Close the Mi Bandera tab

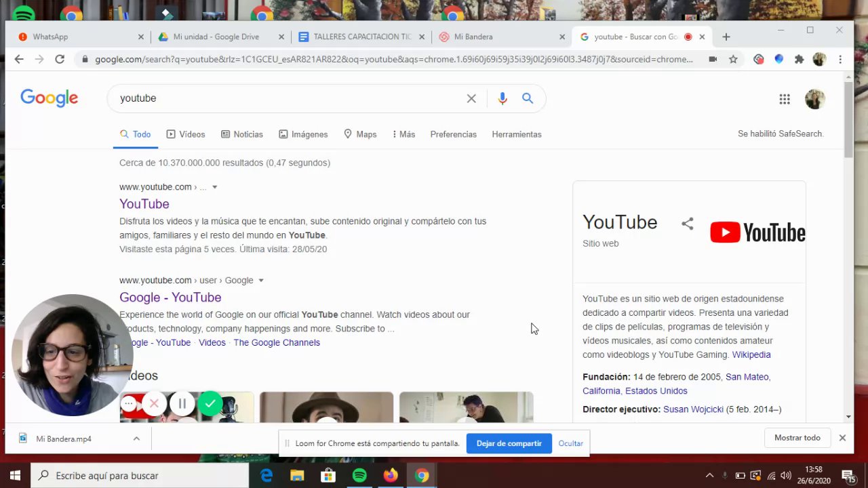tap(562, 37)
